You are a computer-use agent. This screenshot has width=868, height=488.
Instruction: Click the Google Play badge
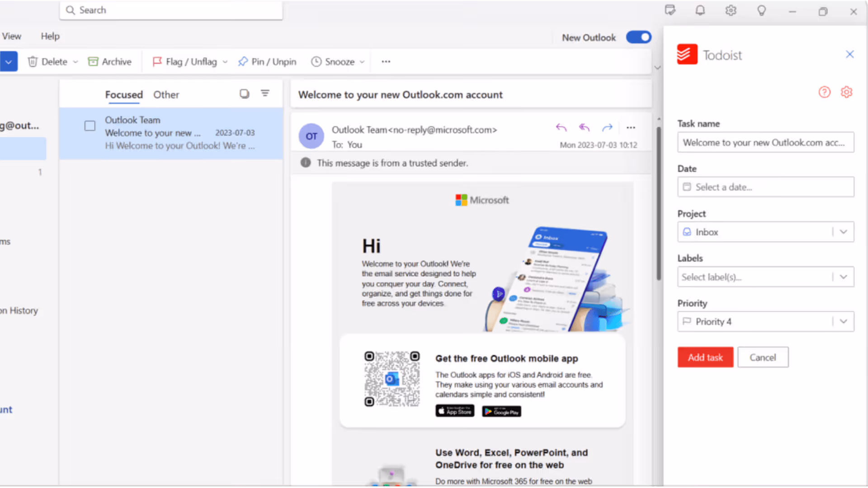[x=501, y=411]
